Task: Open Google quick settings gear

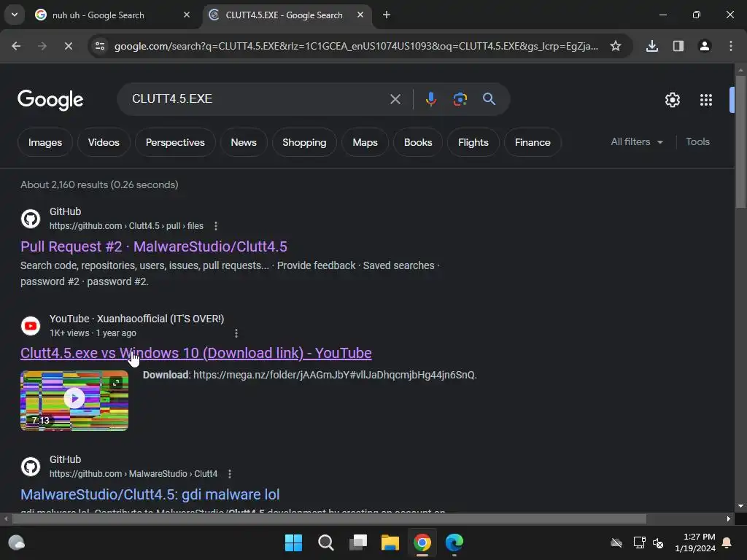Action: (672, 100)
